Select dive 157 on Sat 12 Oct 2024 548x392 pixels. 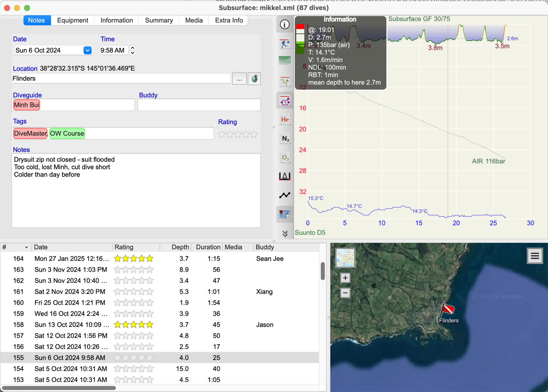pyautogui.click(x=160, y=336)
